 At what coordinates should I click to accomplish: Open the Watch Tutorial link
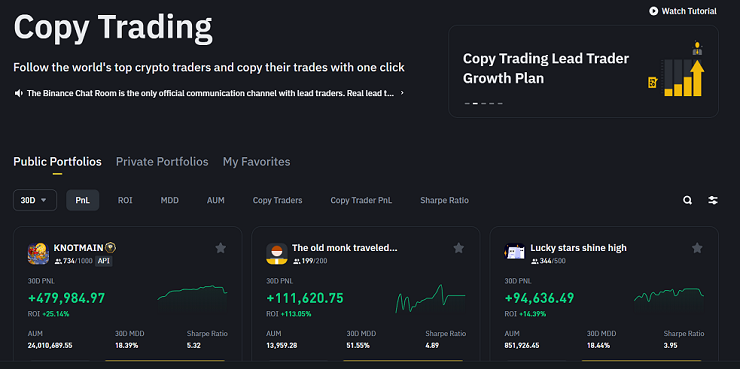click(x=683, y=11)
